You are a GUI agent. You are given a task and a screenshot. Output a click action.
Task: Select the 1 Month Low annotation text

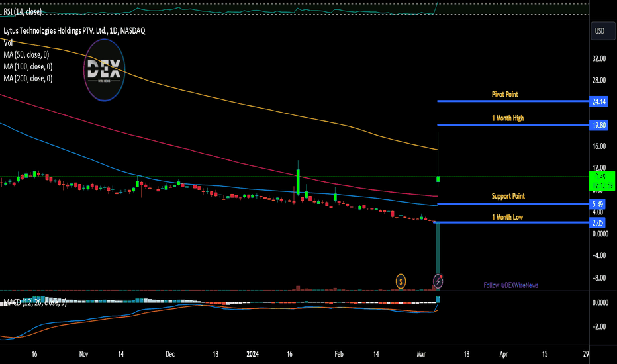(507, 217)
